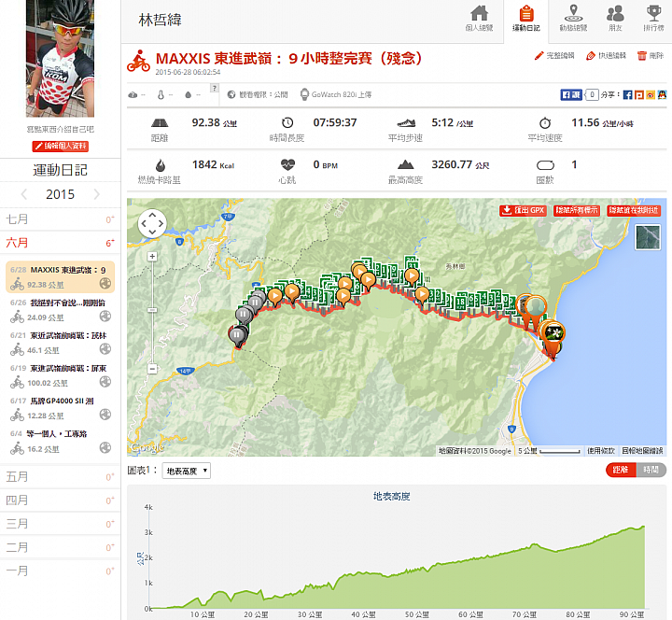The image size is (672, 620).
Task: Expand the July month section
Action: 60,219
